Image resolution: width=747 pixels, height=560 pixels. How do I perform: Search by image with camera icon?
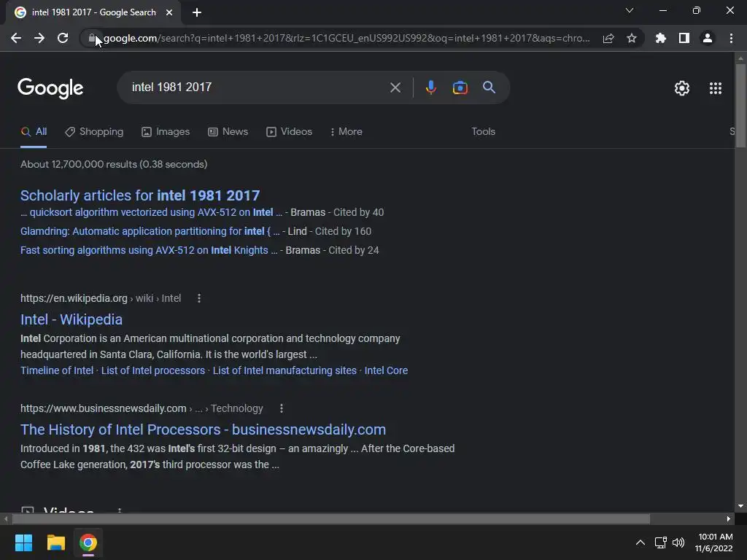pos(460,87)
